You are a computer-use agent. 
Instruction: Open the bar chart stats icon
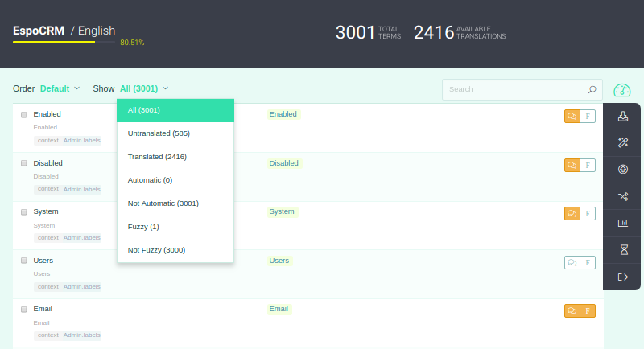pyautogui.click(x=622, y=223)
